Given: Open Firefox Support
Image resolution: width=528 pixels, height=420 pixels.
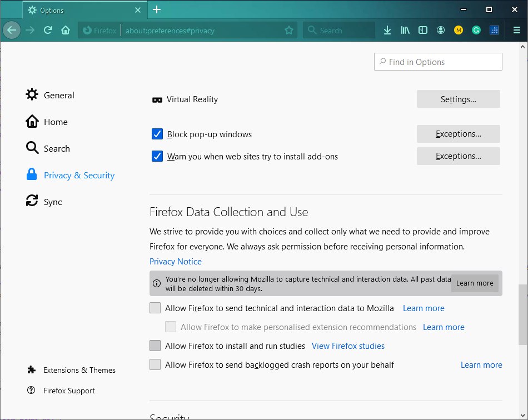Looking at the screenshot, I should point(61,391).
